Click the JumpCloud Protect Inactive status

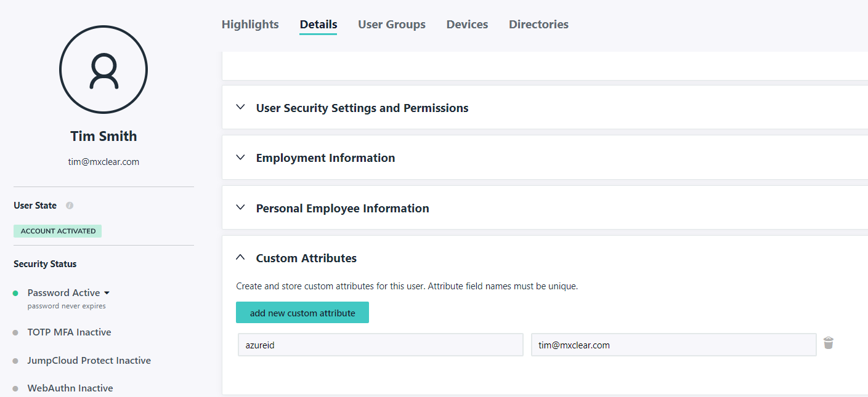point(89,361)
